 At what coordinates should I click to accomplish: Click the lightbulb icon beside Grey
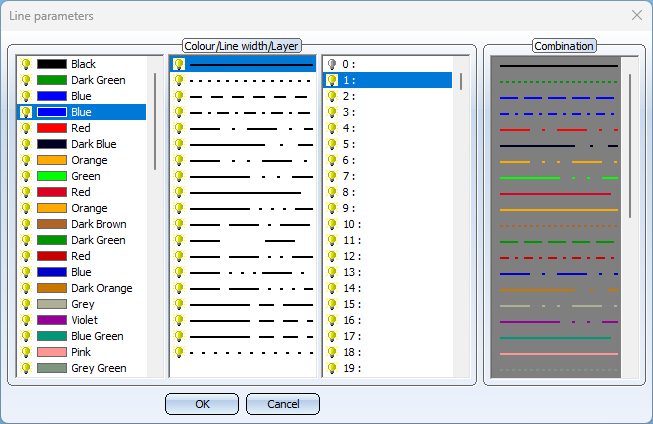coord(26,304)
